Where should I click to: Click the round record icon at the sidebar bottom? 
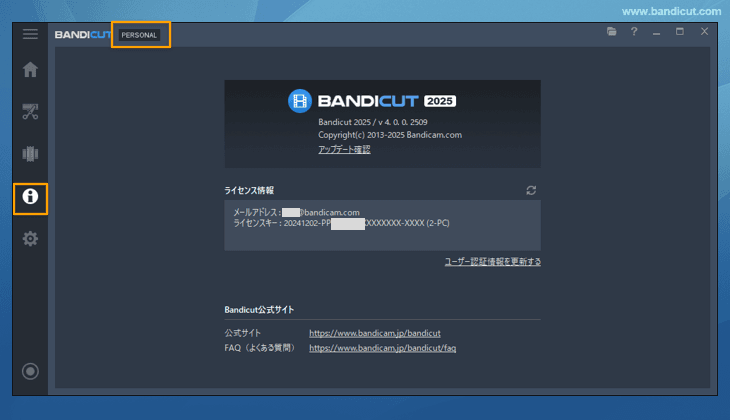point(30,372)
